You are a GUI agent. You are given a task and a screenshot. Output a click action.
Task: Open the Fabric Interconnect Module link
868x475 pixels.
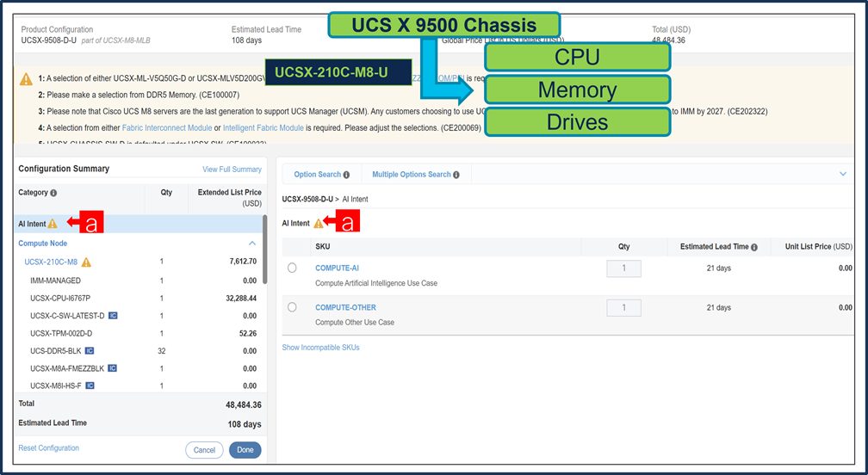pos(167,127)
